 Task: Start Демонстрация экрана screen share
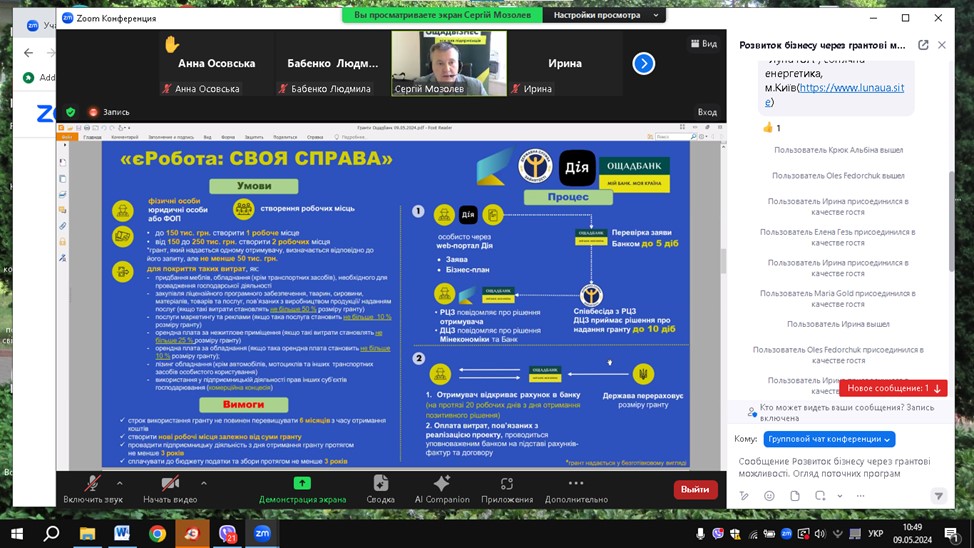[303, 489]
